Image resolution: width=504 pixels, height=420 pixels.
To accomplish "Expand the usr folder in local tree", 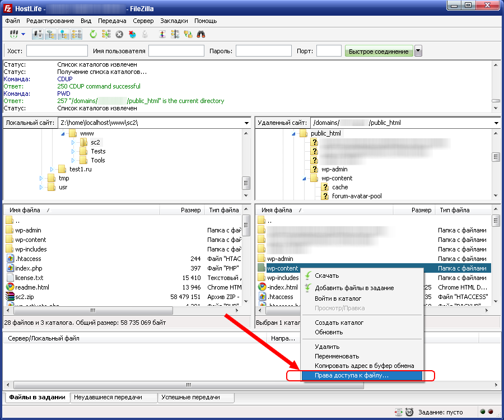I will (x=41, y=188).
